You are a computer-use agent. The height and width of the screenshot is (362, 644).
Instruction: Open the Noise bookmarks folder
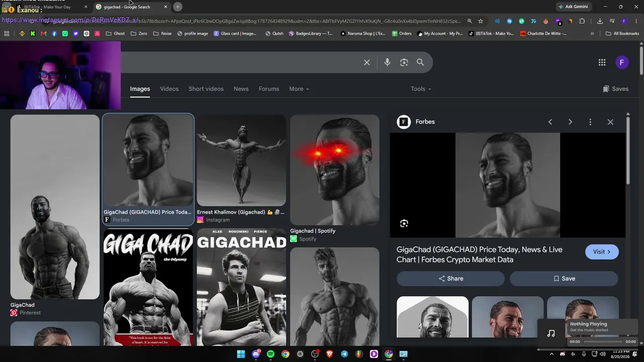pyautogui.click(x=162, y=34)
